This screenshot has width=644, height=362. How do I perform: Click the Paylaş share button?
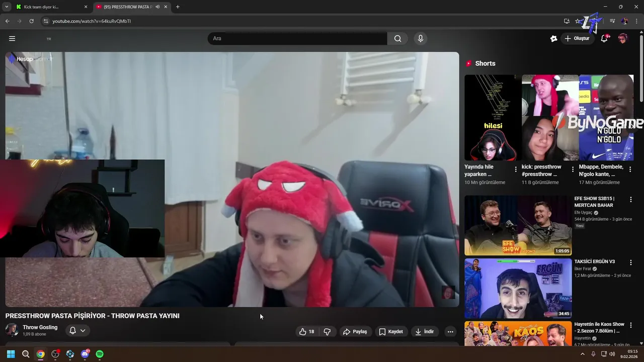click(x=355, y=331)
